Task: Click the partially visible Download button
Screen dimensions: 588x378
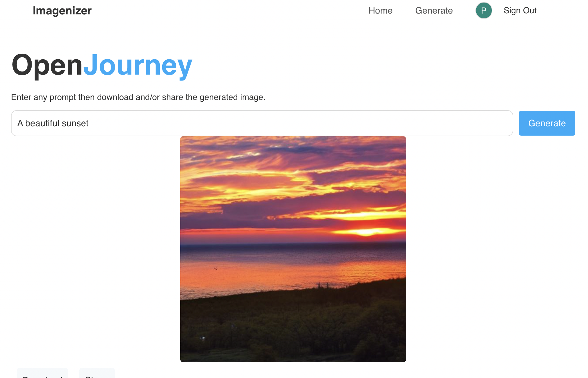Action: (x=42, y=373)
